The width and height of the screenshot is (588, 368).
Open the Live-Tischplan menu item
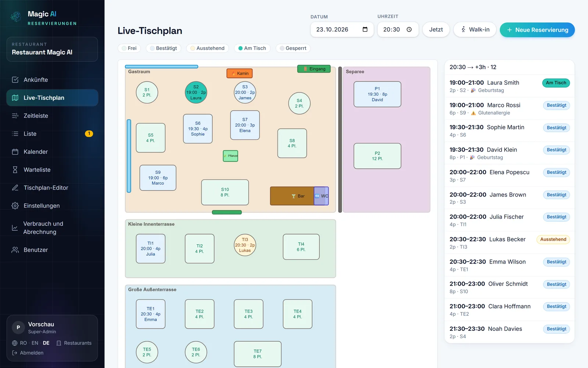tap(52, 98)
